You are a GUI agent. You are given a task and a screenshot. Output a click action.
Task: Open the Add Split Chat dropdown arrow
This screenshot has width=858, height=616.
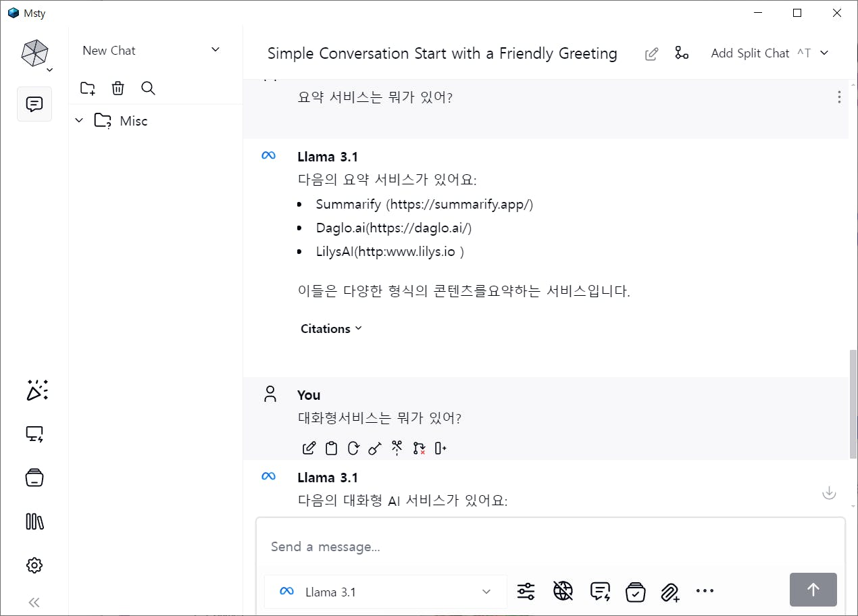pos(824,53)
